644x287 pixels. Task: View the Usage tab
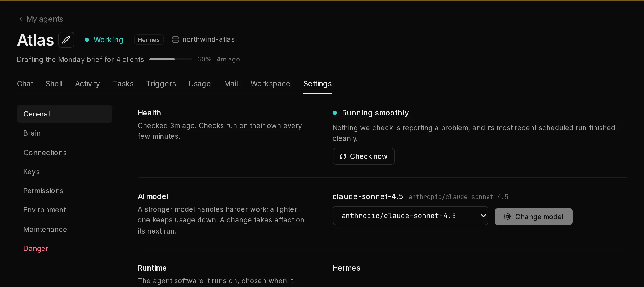200,84
